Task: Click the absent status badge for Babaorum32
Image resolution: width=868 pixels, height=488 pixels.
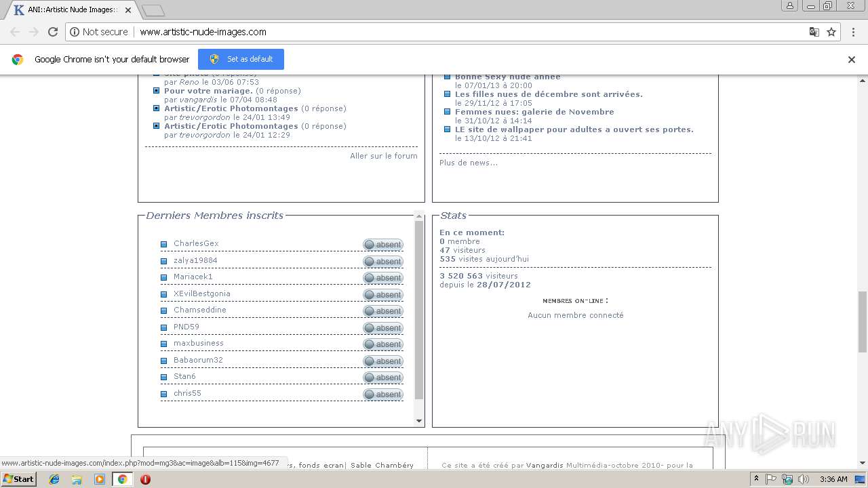Action: pos(383,361)
